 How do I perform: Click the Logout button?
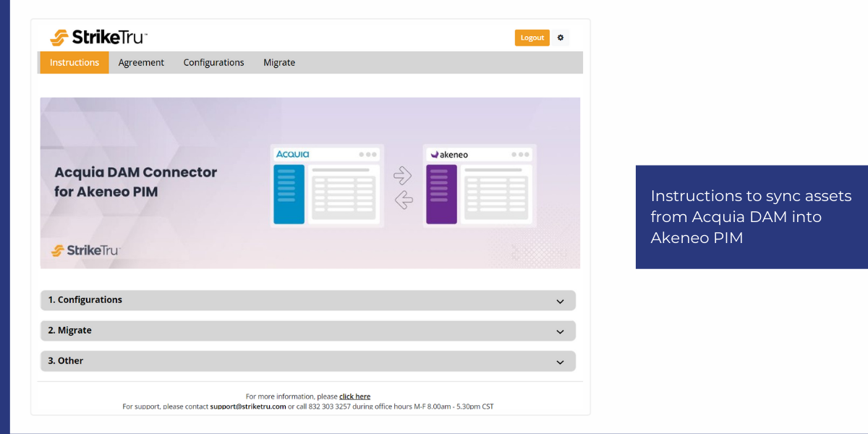click(x=532, y=38)
